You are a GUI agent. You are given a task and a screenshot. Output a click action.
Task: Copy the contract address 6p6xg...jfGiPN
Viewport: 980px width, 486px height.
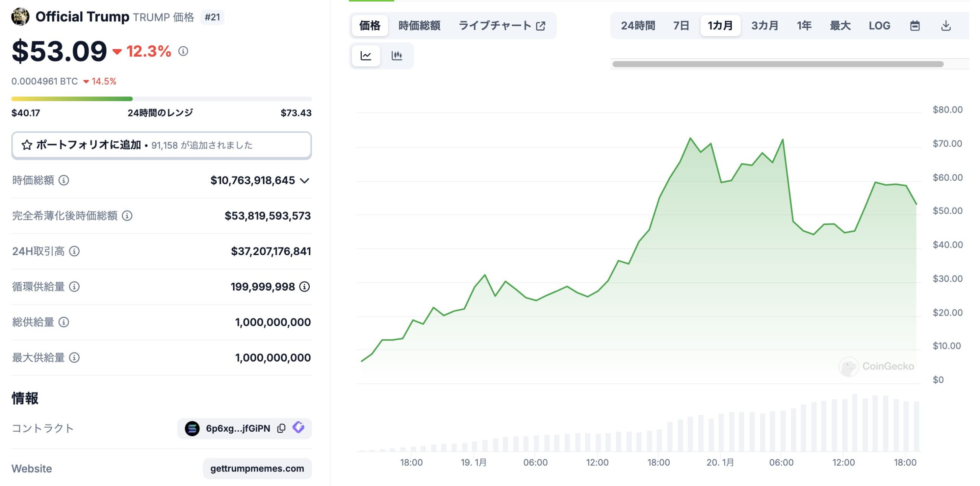click(281, 428)
